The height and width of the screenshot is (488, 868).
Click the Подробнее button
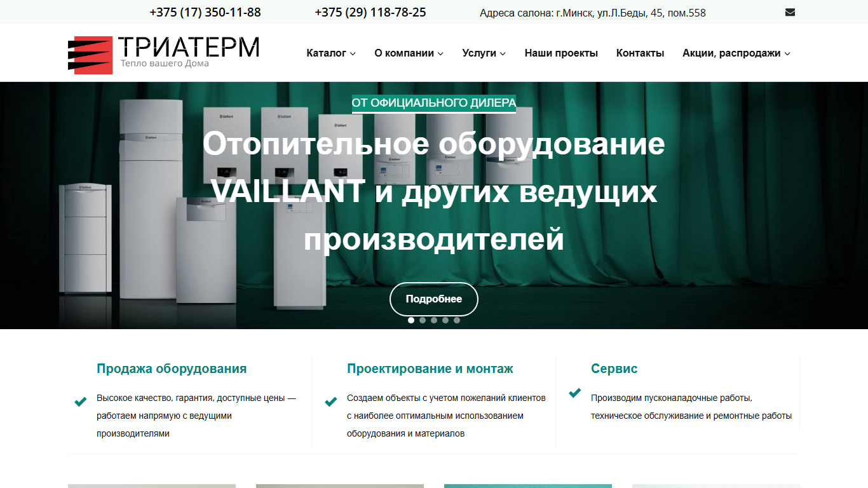[x=434, y=299]
